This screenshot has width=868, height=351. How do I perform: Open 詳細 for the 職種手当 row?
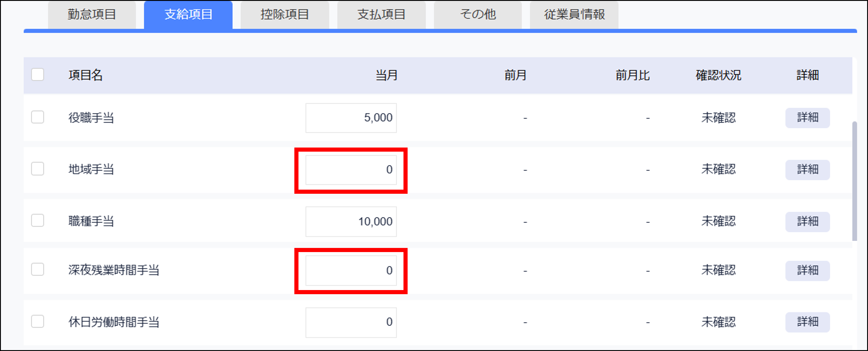[x=807, y=221]
